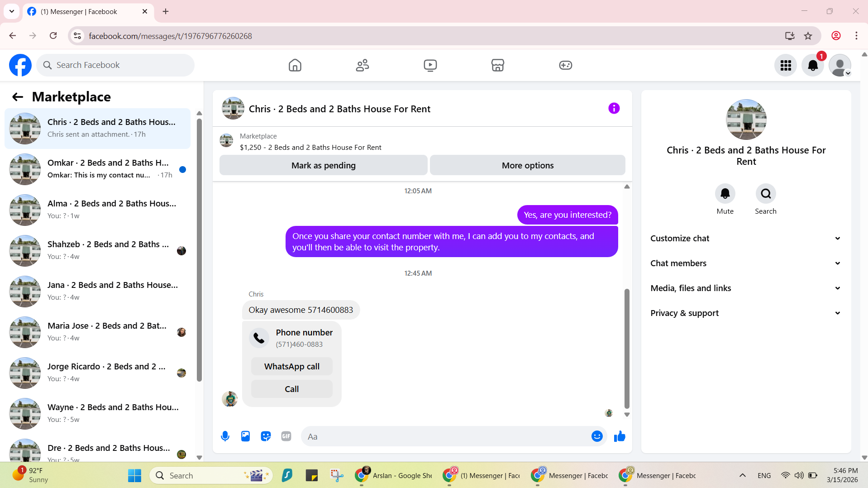Record a voice clip with microphone icon

(225, 436)
